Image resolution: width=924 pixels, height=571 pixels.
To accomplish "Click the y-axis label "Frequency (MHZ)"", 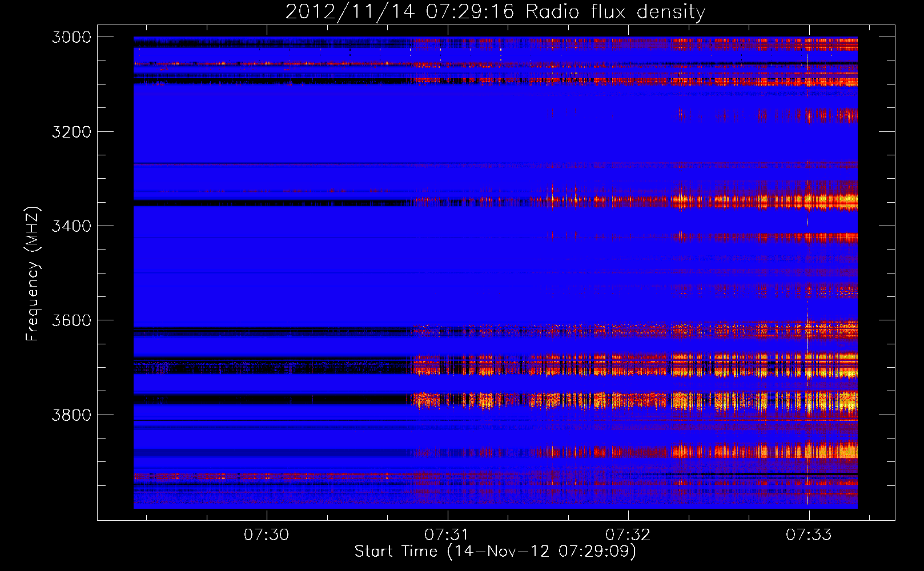I will (x=33, y=274).
